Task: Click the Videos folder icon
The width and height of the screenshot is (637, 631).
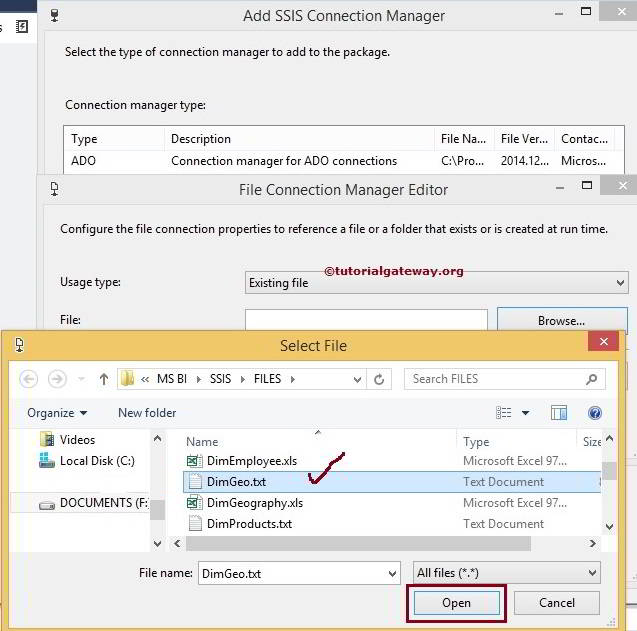Action: click(x=47, y=439)
